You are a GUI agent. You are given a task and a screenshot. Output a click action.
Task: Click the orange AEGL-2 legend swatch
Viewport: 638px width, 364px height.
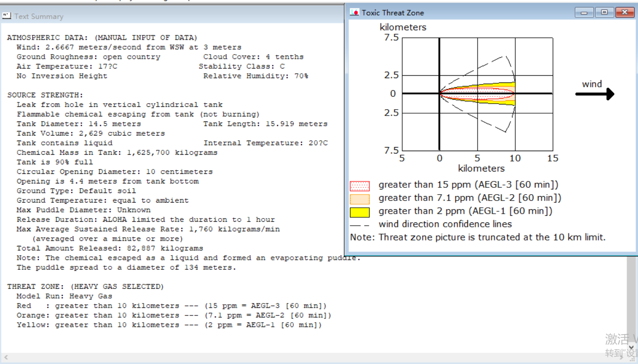[x=360, y=199]
